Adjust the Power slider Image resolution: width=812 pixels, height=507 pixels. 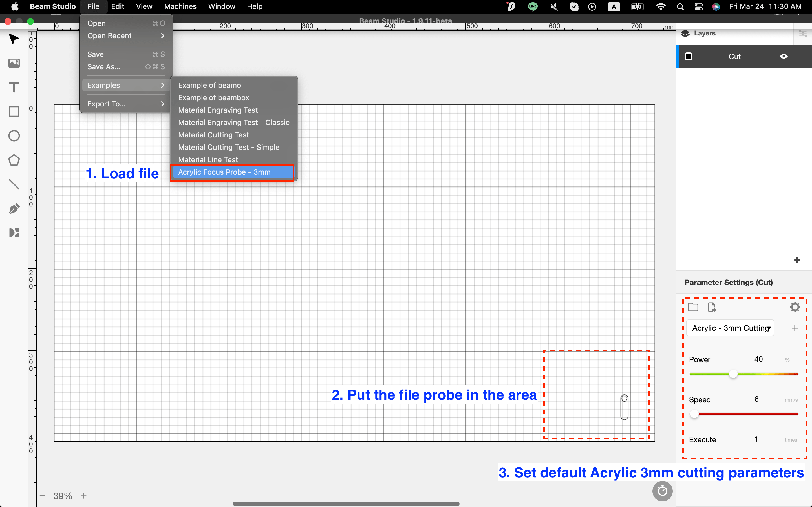tap(734, 374)
